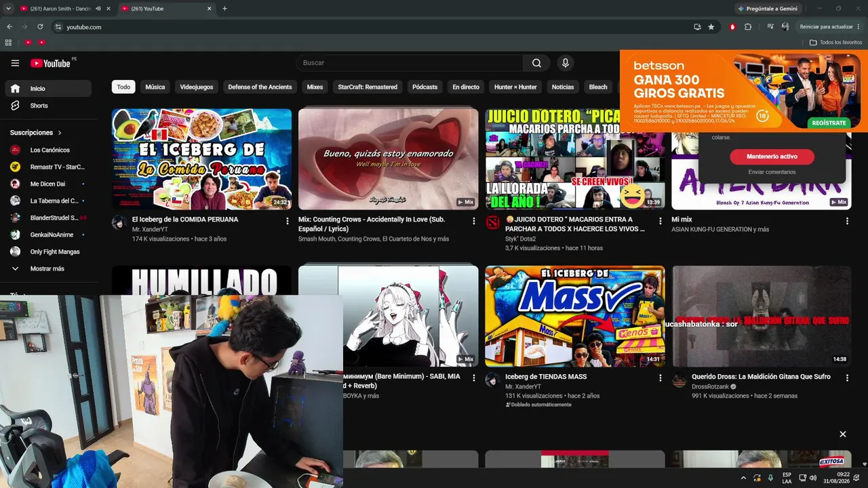Open Remastr TV subscription
868x488 pixels.
pos(48,167)
